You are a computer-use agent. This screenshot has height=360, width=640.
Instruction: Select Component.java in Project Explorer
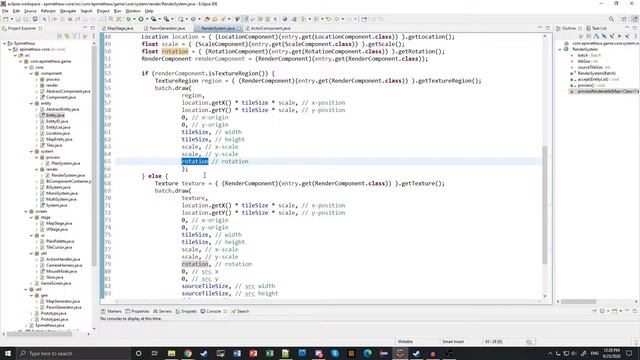click(x=58, y=98)
